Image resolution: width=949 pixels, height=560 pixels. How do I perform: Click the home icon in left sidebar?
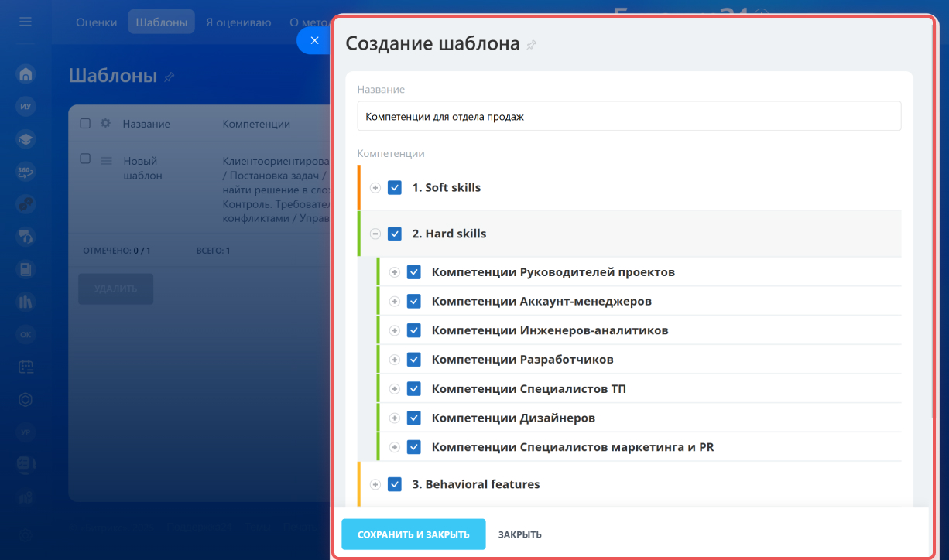coord(26,74)
